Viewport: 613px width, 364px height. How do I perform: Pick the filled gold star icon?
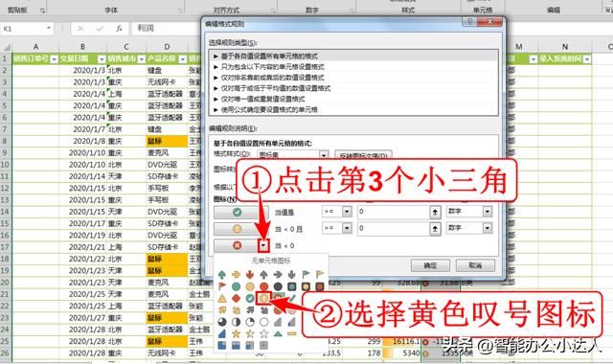237,334
